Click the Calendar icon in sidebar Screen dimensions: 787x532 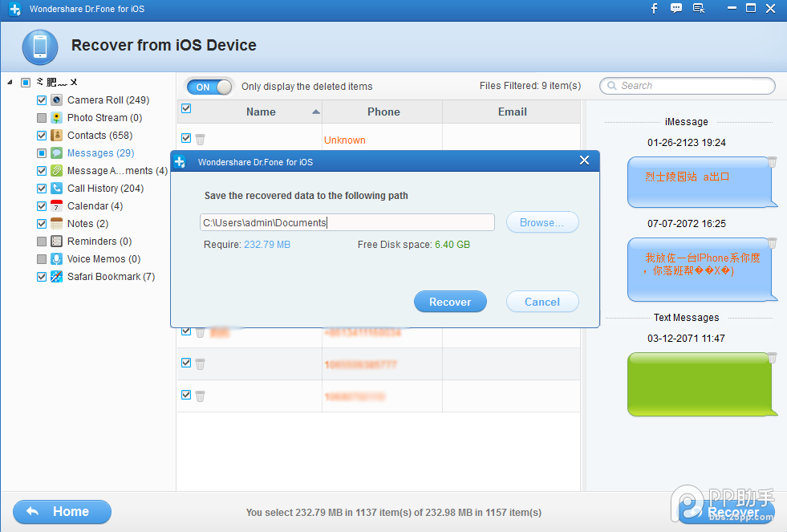point(57,205)
